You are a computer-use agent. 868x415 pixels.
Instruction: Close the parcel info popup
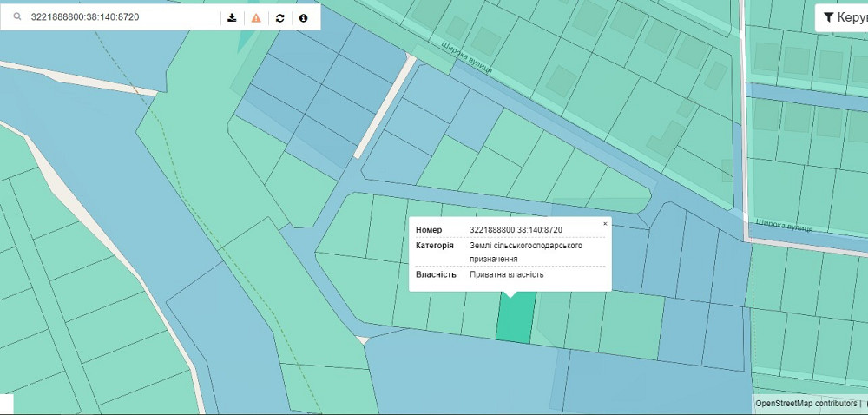click(x=605, y=224)
